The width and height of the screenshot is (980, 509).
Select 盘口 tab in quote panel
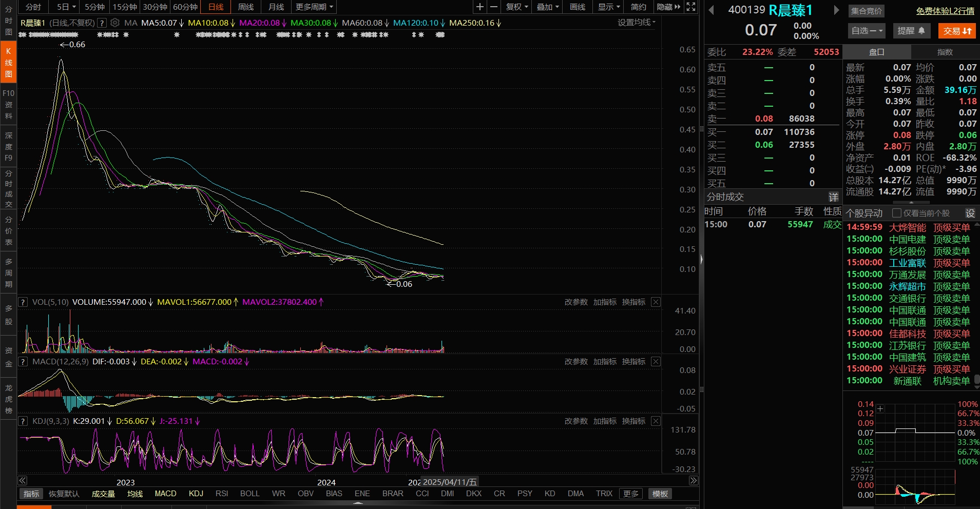coord(877,52)
